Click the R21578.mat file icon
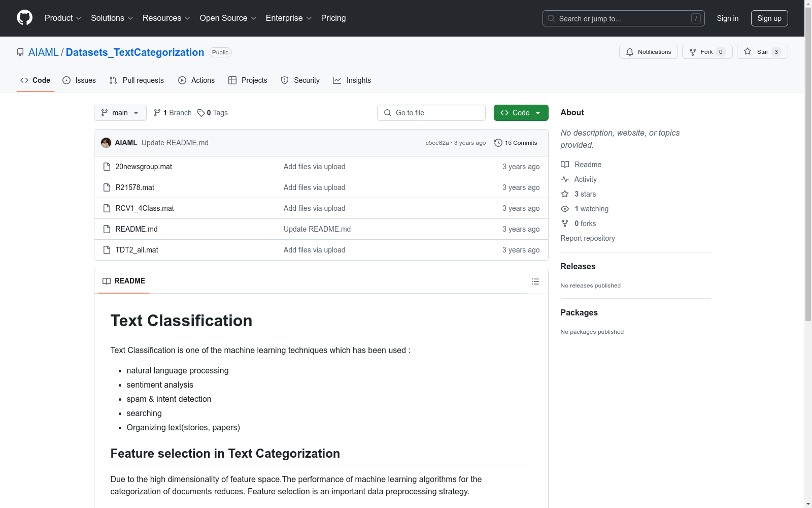This screenshot has height=508, width=812. point(107,187)
